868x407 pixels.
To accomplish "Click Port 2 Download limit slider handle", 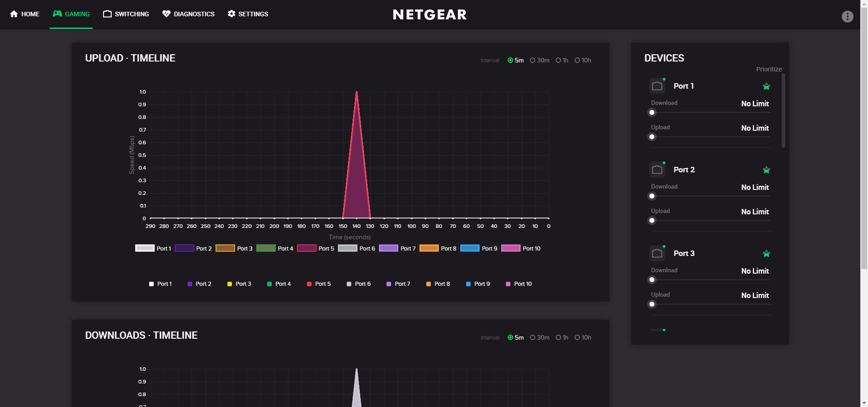I will click(x=652, y=196).
